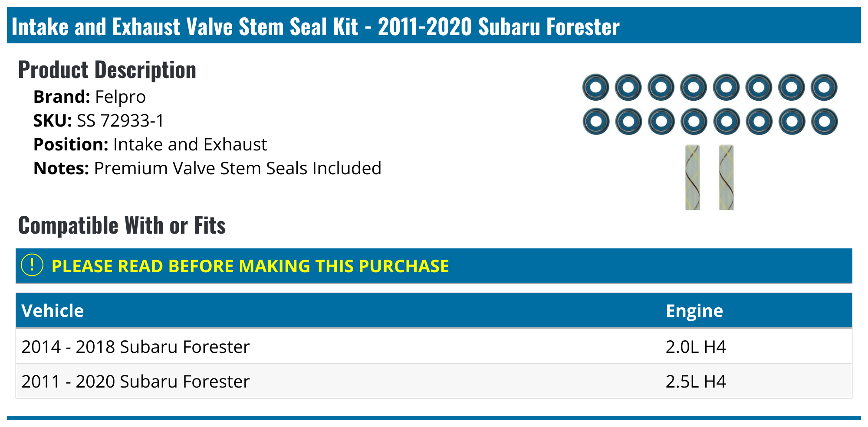Click the Compatible With or Fits heading

click(x=122, y=225)
